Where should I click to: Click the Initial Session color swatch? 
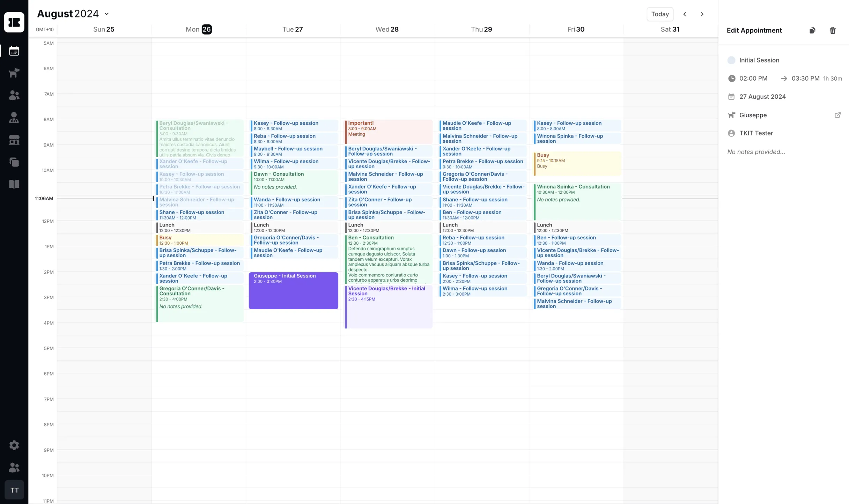[x=731, y=60]
